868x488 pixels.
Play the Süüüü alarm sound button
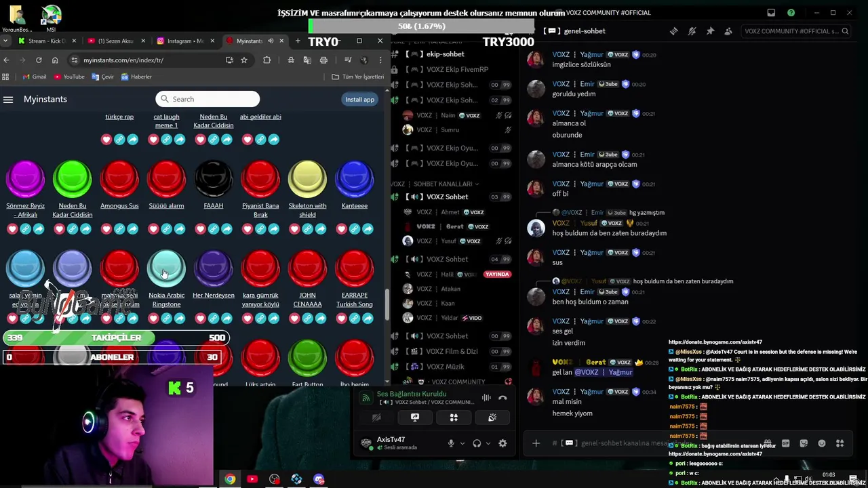tap(166, 179)
